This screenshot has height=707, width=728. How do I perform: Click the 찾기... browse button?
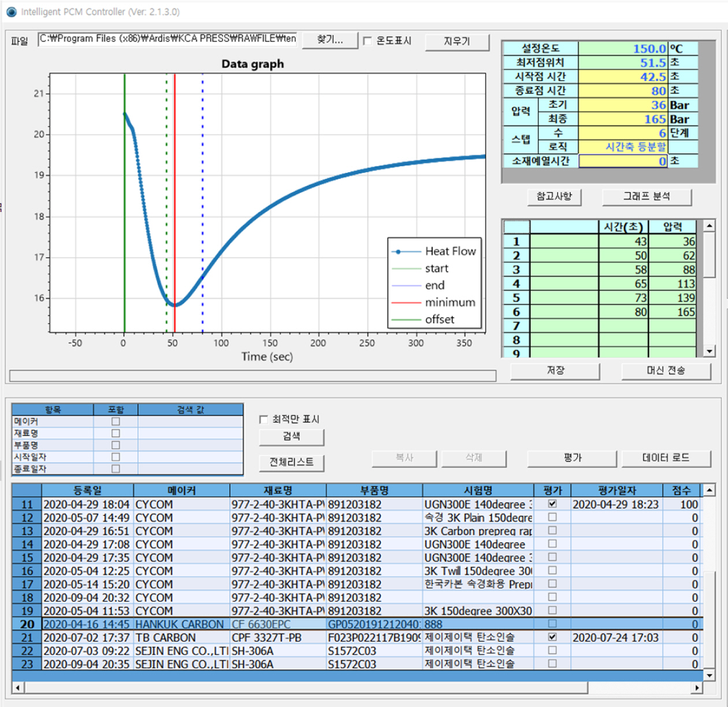click(329, 40)
